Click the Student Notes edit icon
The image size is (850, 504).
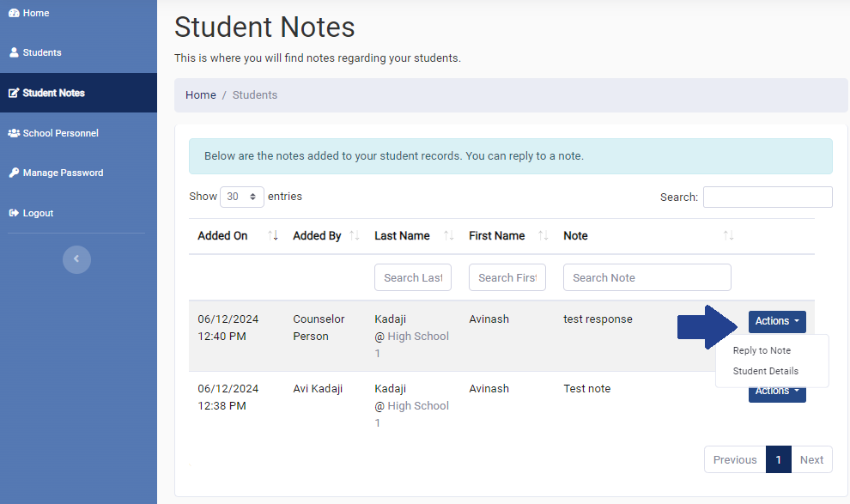tap(14, 93)
